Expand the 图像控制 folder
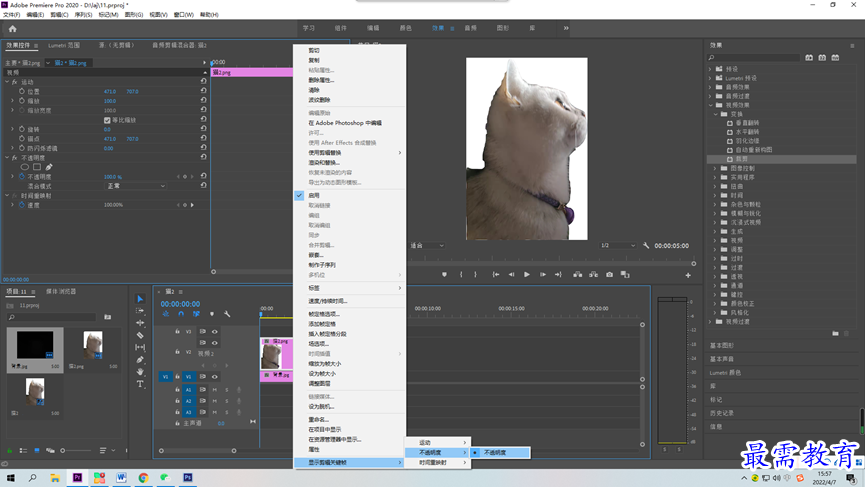This screenshot has height=487, width=865. coord(716,168)
